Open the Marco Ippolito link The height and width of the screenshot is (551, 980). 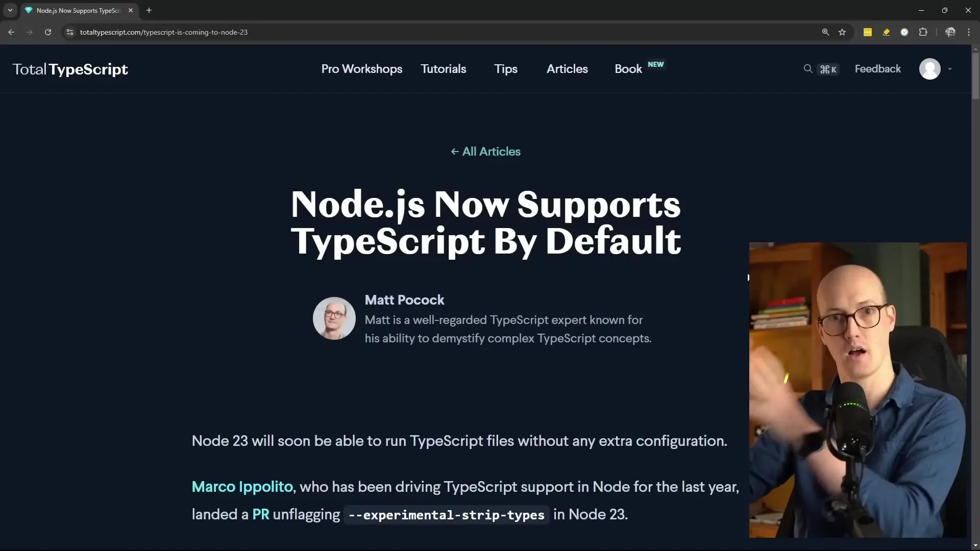point(242,487)
